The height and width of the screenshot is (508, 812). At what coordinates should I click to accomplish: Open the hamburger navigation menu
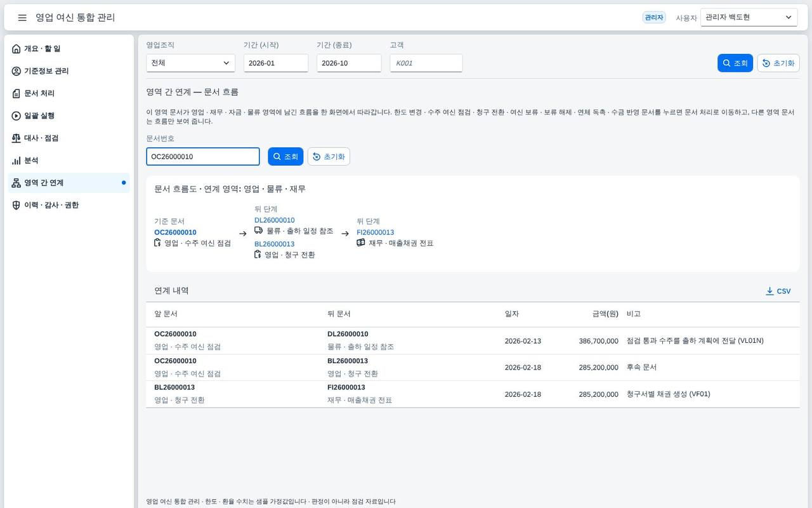22,18
